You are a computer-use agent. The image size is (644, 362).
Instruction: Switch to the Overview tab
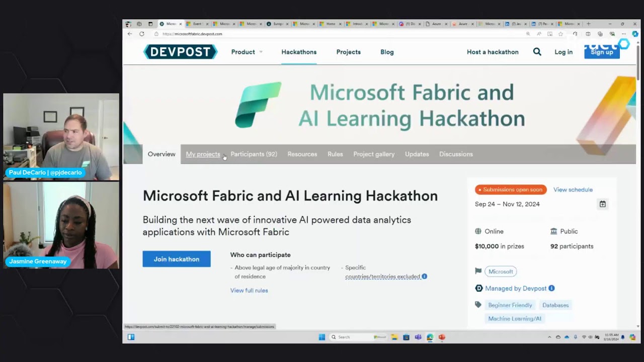coord(162,154)
